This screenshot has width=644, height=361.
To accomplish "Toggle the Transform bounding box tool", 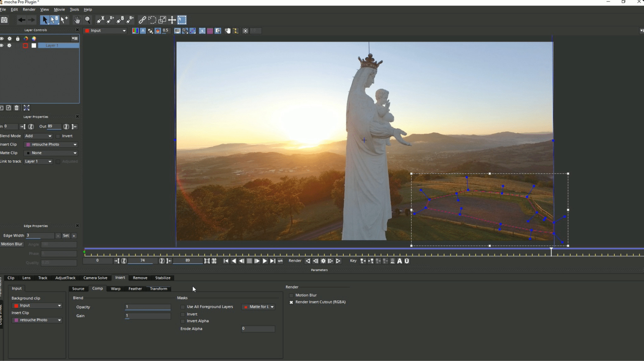I will (x=182, y=20).
